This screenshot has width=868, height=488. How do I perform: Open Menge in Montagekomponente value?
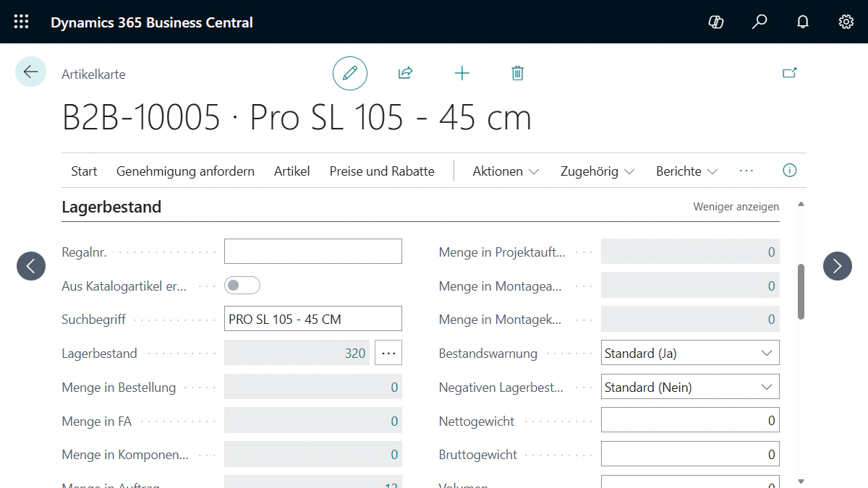tap(771, 320)
